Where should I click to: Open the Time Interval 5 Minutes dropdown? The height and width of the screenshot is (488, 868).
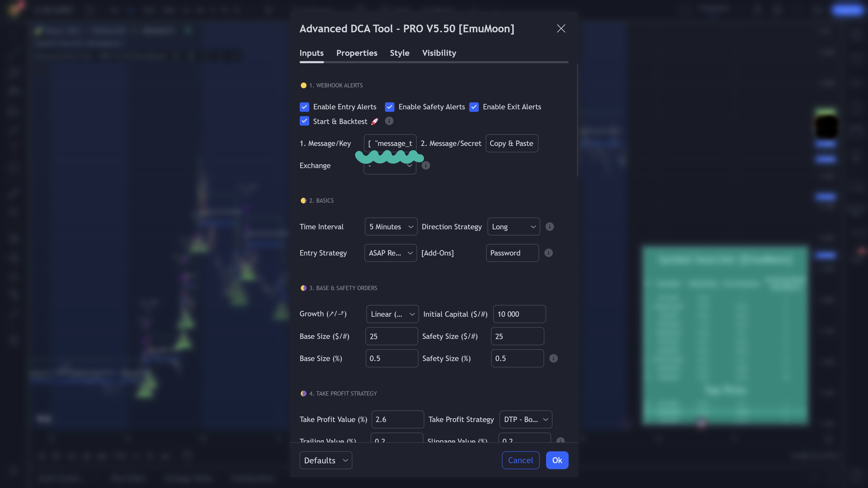pyautogui.click(x=391, y=227)
